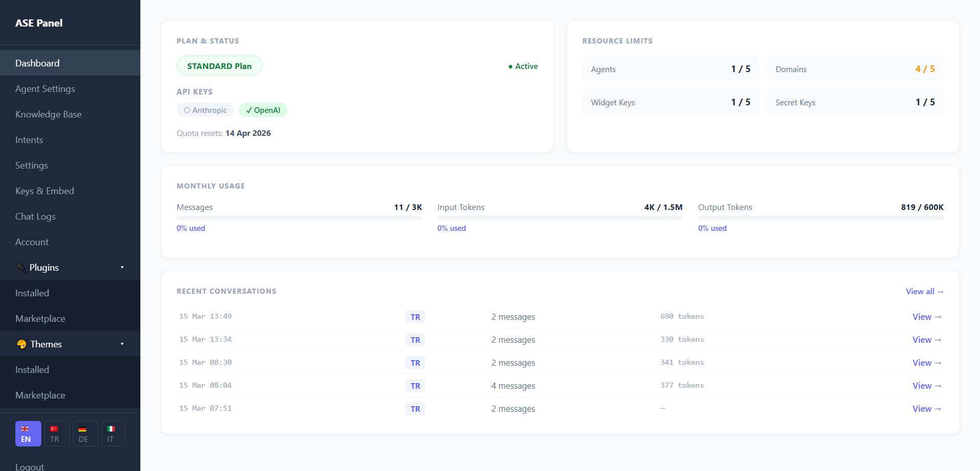The image size is (980, 471).
Task: Toggle the OpenAI API key chip
Action: pyautogui.click(x=263, y=110)
